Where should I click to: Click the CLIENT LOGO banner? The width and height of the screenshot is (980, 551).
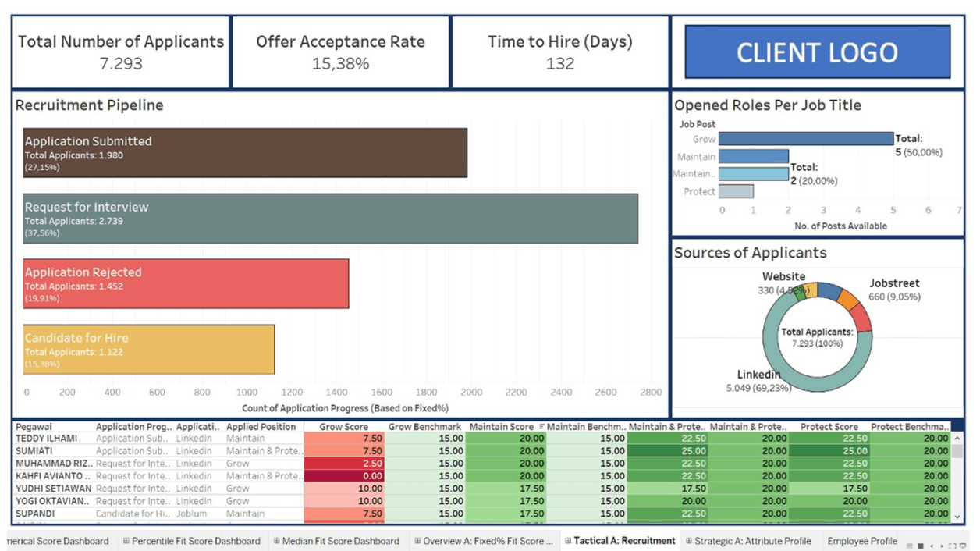coord(817,52)
